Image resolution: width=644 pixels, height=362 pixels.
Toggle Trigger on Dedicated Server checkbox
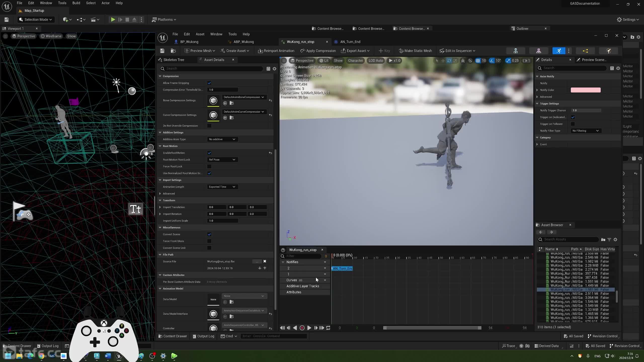[x=573, y=117]
